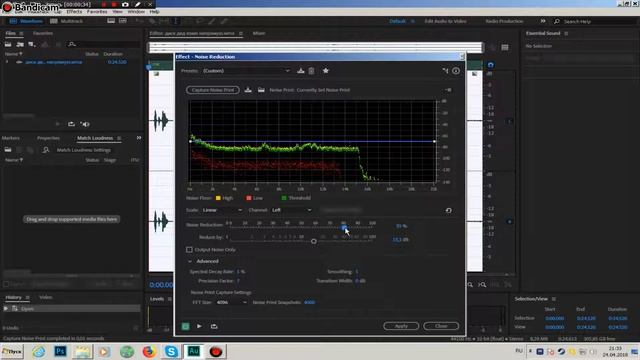Toggle the High noise floor yellow swatch
The height and width of the screenshot is (360, 640).
click(x=218, y=198)
